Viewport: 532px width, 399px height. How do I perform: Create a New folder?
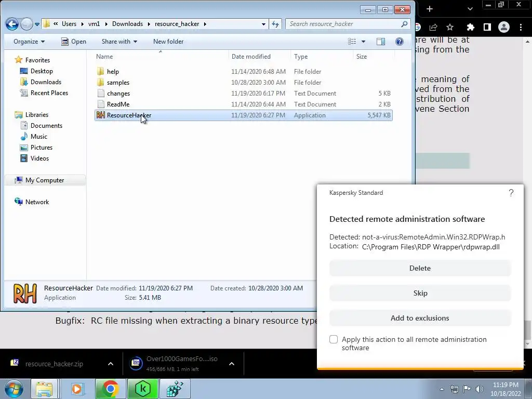click(x=168, y=42)
